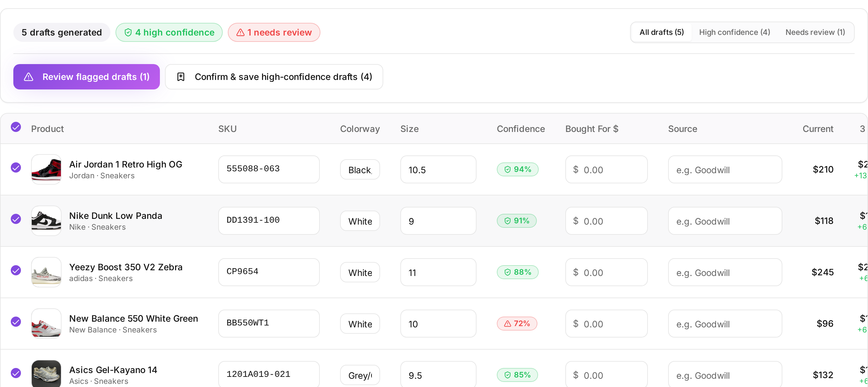
Task: Click the Review flagged drafts (1) button
Action: point(86,77)
